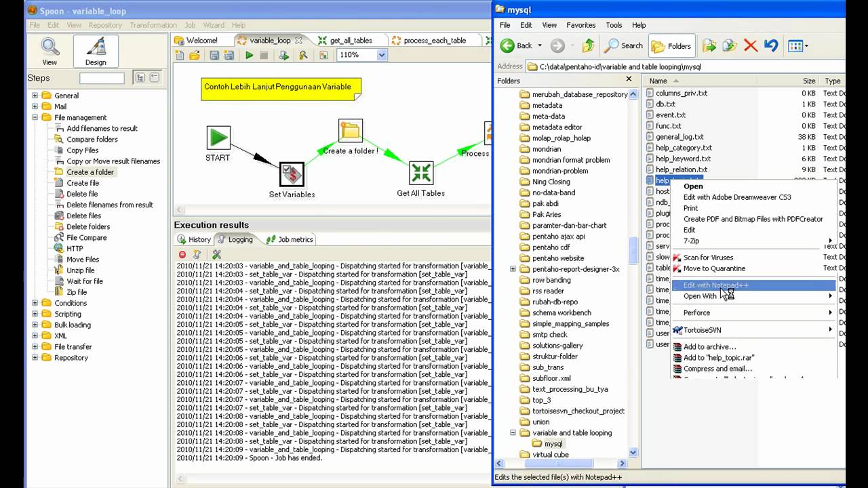Viewport: 868px width, 488px height.
Task: Select the Create a folder entry on canvas
Action: [351, 131]
